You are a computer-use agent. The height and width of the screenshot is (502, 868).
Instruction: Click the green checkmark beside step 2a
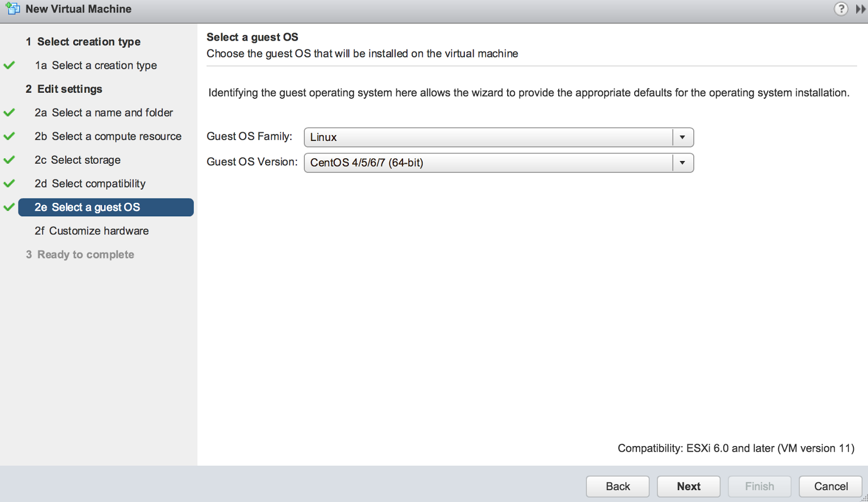pyautogui.click(x=9, y=113)
